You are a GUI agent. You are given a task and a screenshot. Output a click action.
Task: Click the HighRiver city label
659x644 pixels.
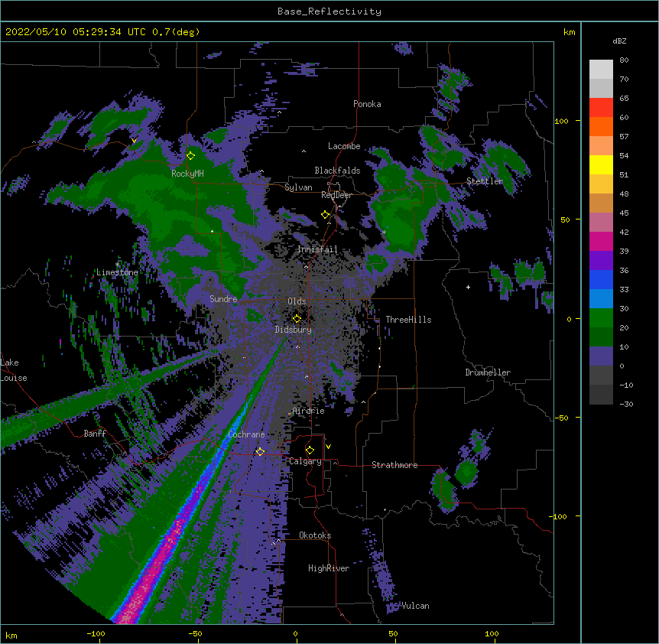tap(329, 568)
